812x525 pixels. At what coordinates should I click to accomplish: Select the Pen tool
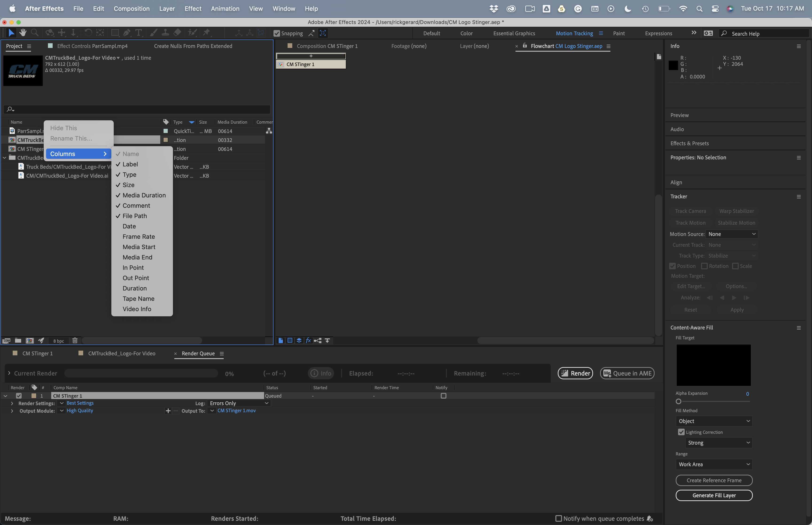click(x=127, y=33)
